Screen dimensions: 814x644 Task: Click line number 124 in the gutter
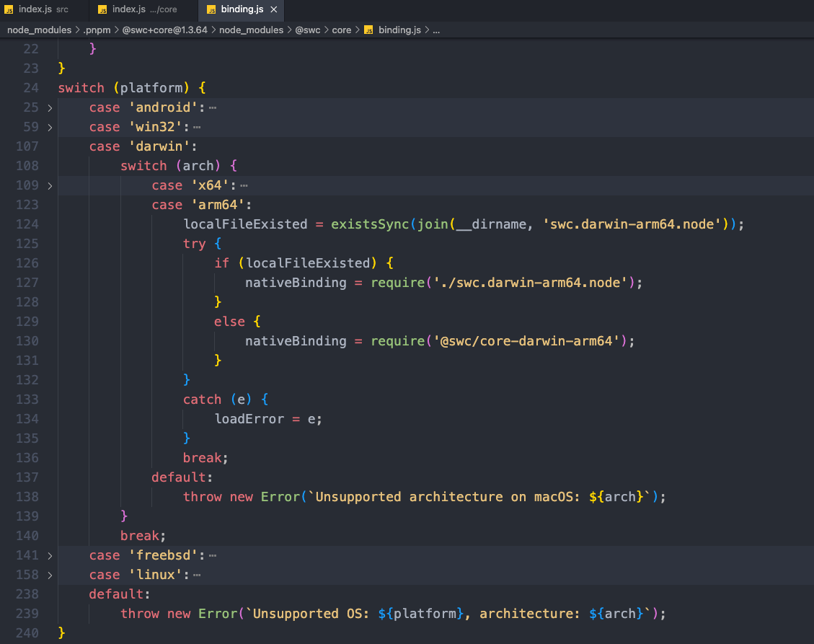27,224
